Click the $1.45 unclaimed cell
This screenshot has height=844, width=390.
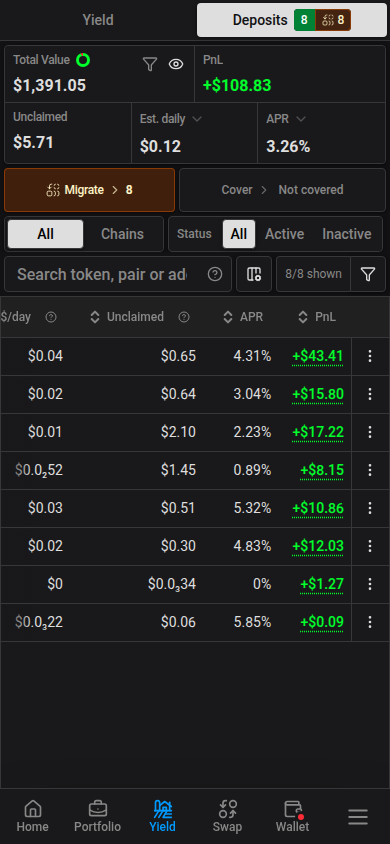[x=179, y=470]
